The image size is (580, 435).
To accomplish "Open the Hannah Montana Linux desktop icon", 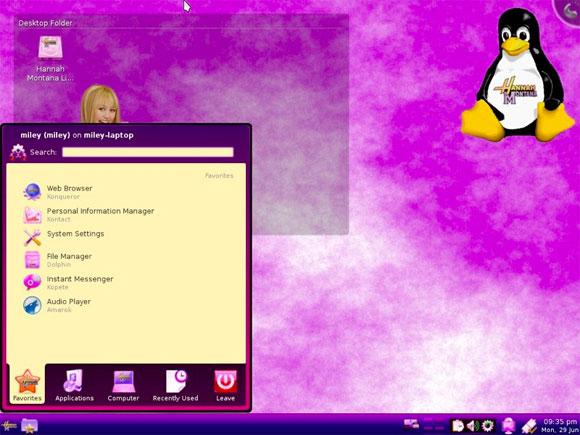I will pos(50,58).
